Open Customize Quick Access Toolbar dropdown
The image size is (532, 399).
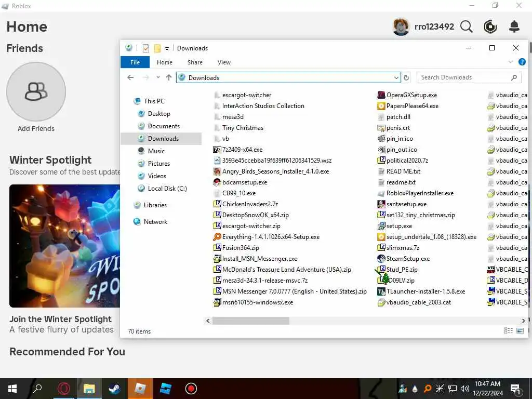(167, 48)
